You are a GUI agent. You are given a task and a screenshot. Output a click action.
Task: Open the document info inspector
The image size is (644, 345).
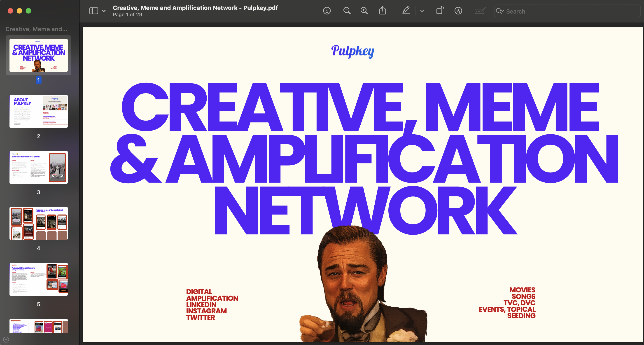327,11
